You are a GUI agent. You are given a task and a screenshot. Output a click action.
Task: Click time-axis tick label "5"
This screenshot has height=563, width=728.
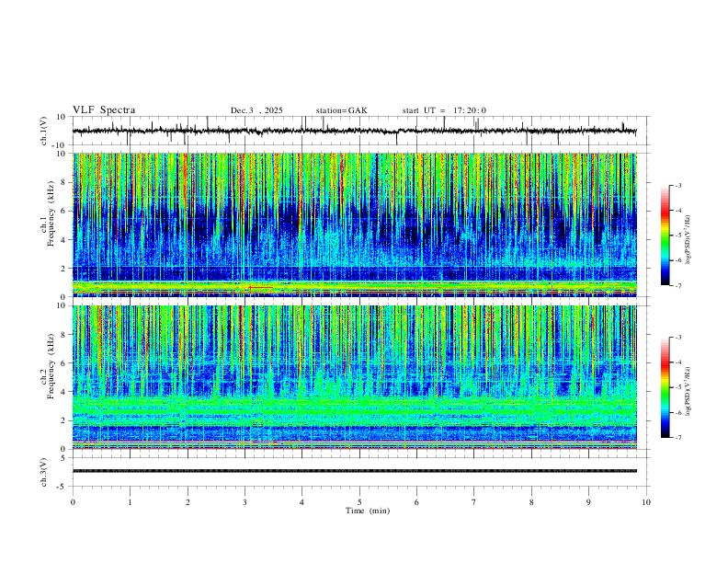359,502
